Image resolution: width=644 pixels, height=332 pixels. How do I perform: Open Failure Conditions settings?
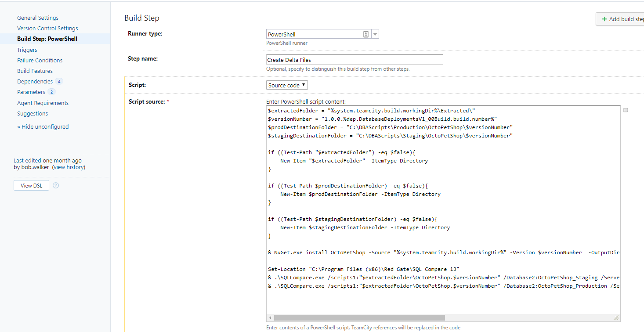click(40, 60)
